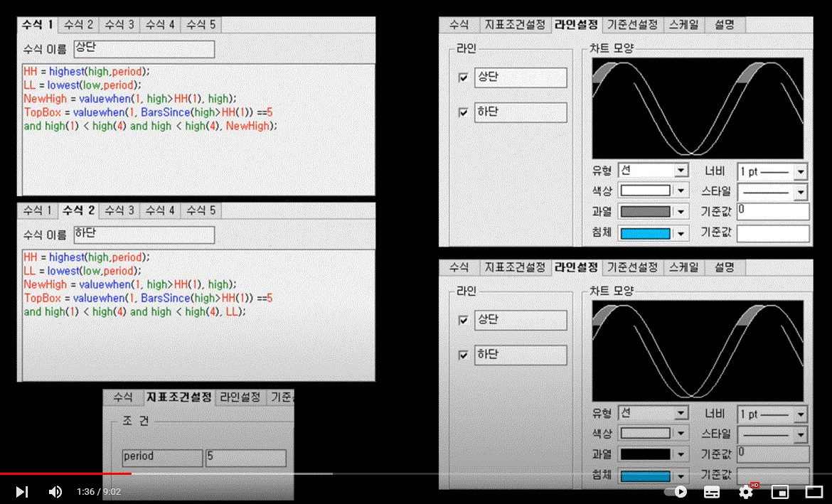Viewport: 832px width, 504px height.
Task: Turn on subtitles with captions icon
Action: click(x=711, y=491)
